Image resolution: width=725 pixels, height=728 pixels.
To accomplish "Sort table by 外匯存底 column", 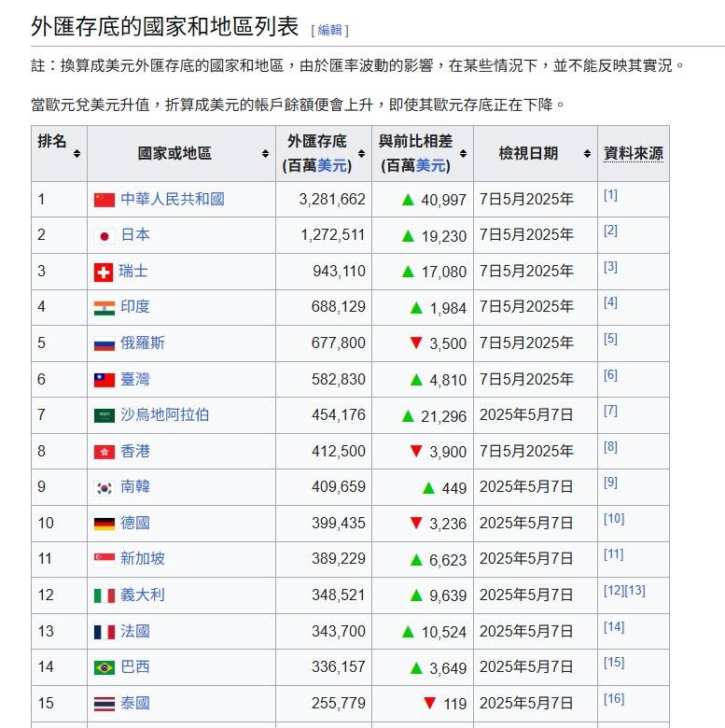I will [361, 153].
